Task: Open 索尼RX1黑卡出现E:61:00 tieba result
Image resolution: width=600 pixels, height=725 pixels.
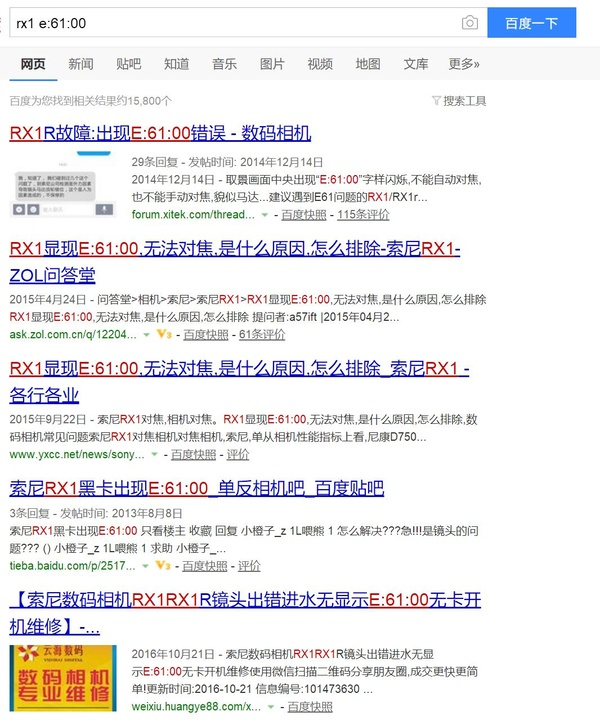Action: coord(196,488)
